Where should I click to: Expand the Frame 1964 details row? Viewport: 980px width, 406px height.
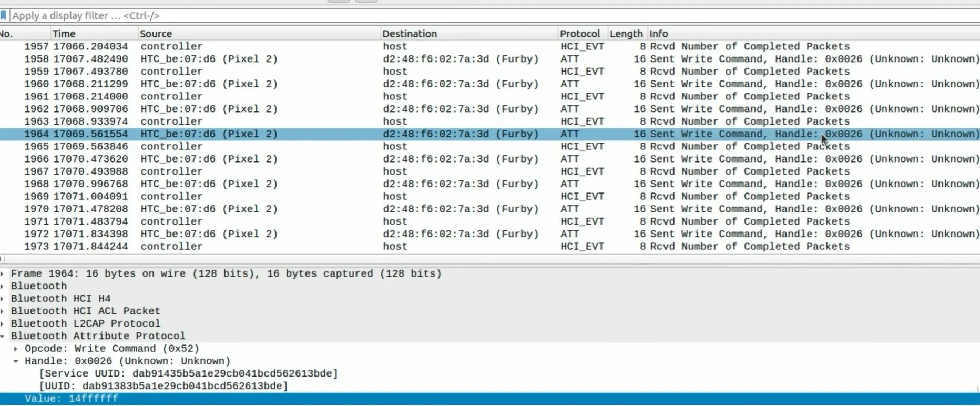click(3, 273)
